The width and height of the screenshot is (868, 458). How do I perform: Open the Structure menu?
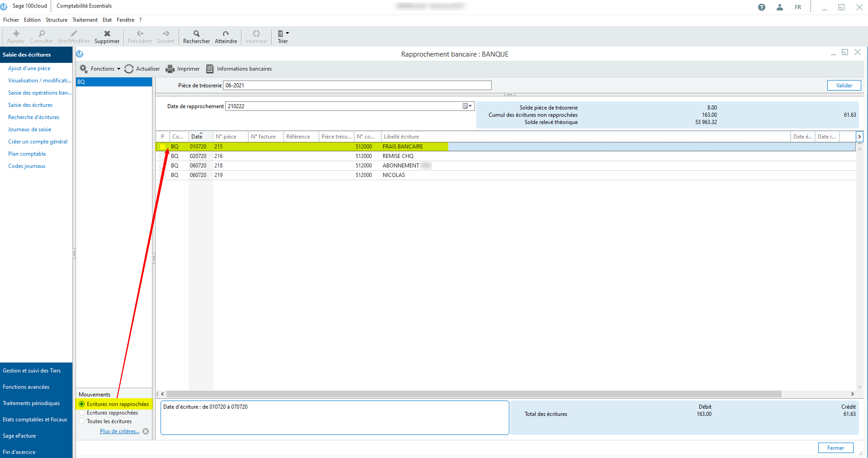(57, 20)
